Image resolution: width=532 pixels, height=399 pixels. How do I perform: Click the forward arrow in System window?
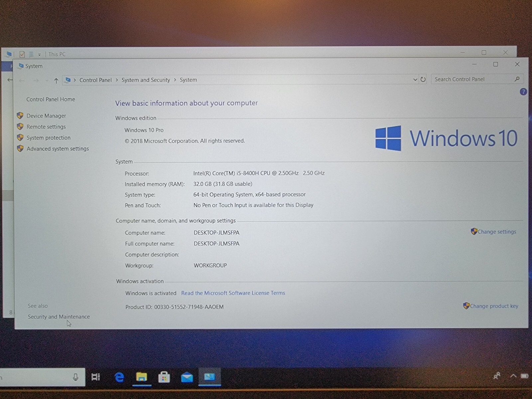click(x=36, y=80)
